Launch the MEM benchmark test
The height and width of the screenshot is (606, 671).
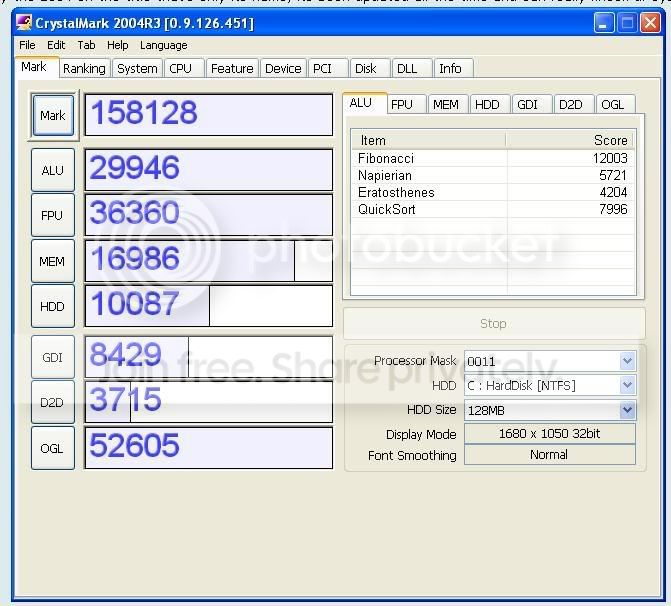tap(53, 261)
